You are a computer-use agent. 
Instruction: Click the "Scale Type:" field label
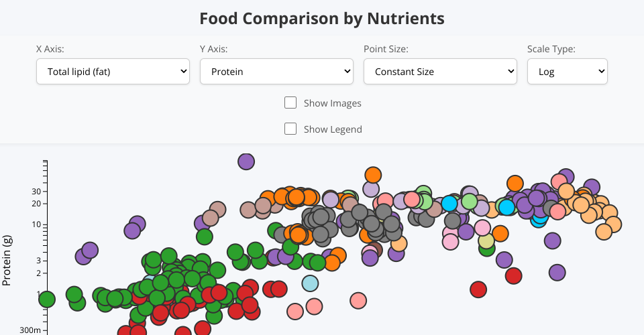551,49
